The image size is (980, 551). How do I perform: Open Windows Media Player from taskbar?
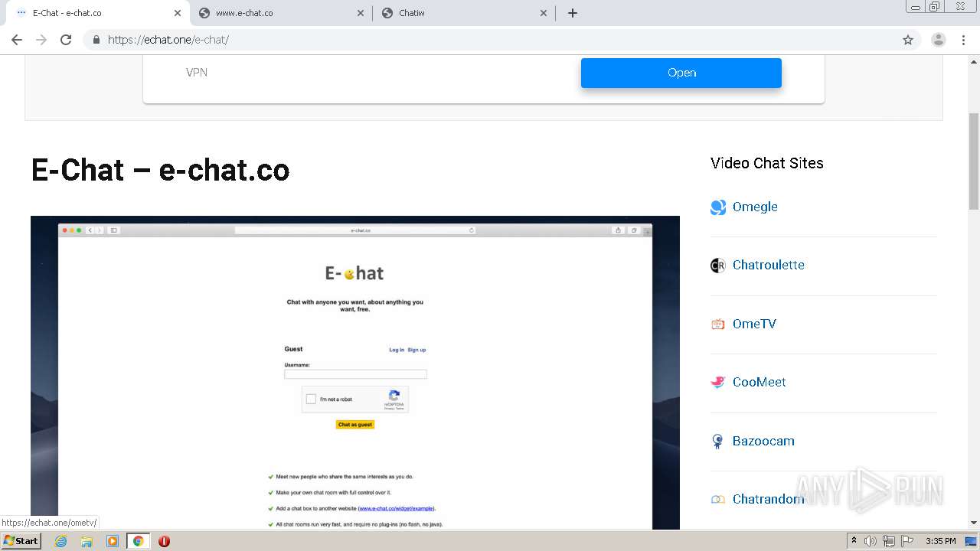click(113, 541)
